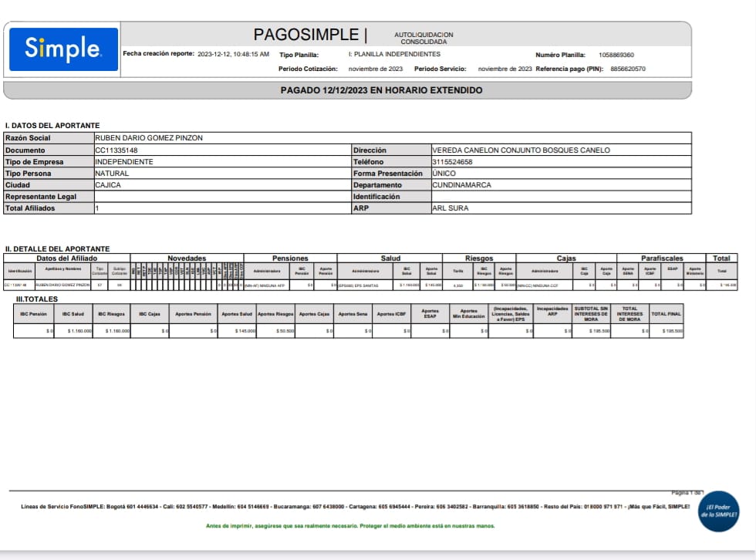Viewport: 756px width, 560px height.
Task: Click the Novedades column group header
Action: pos(187,258)
